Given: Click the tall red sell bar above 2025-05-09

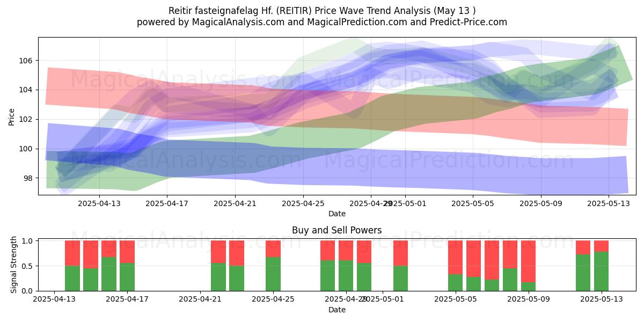Looking at the screenshot, I should (529, 261).
